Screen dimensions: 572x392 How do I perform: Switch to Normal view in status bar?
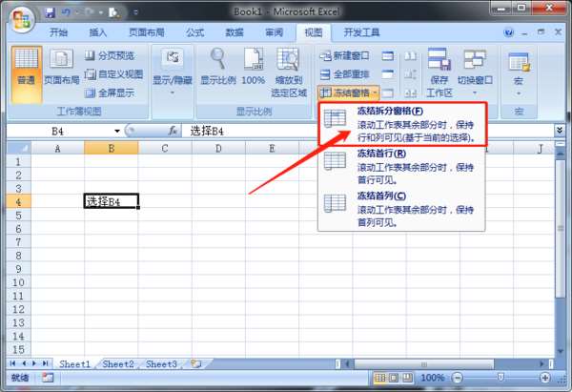point(380,378)
